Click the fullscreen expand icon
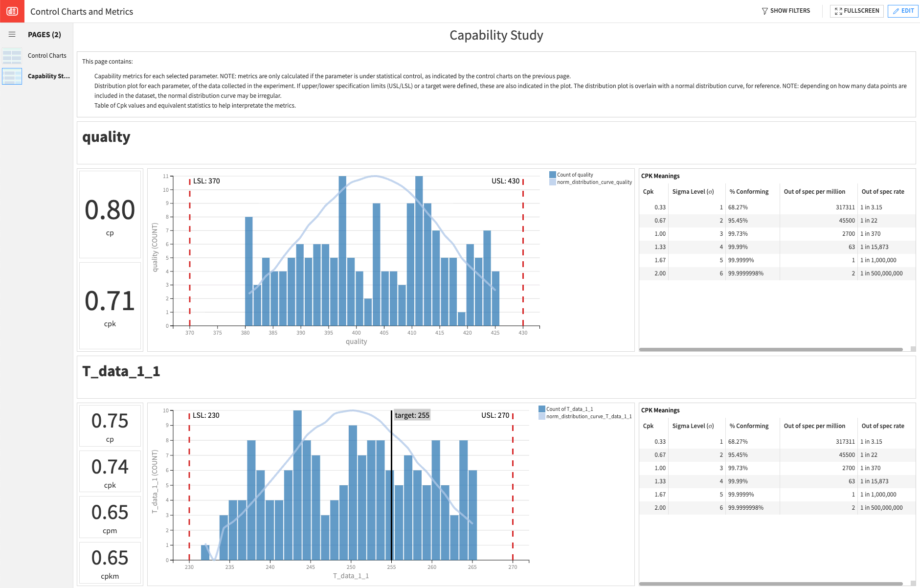 pos(838,11)
